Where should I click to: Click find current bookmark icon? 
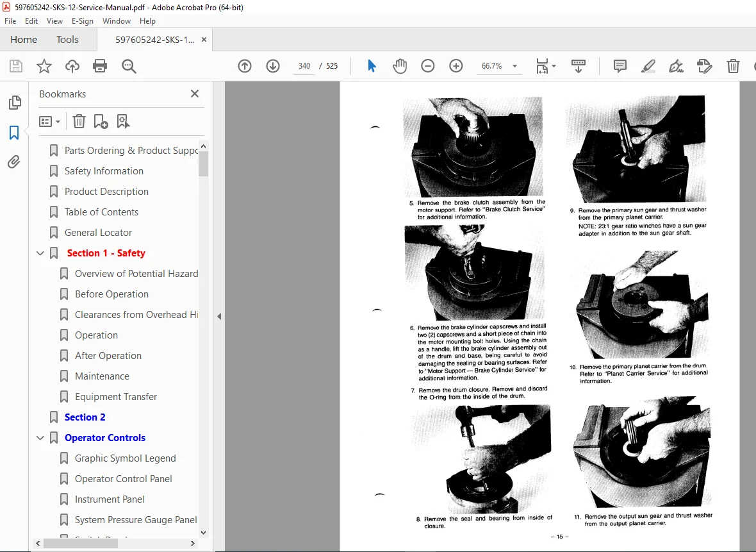pos(123,121)
